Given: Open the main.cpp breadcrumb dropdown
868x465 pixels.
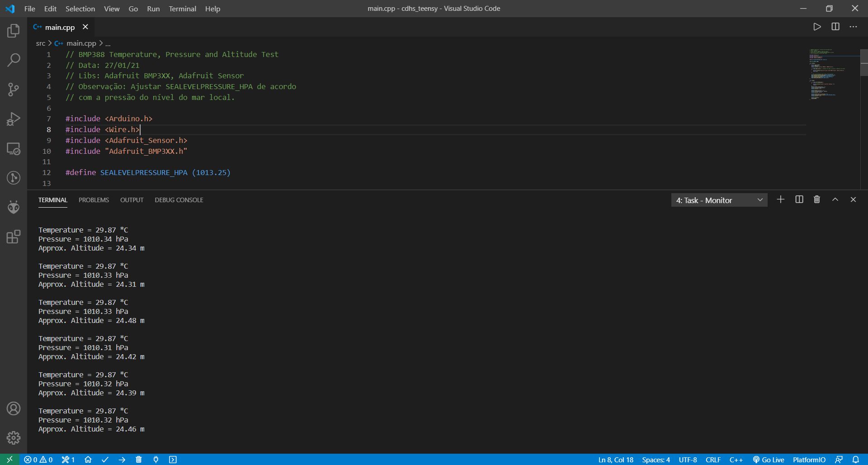Looking at the screenshot, I should tap(81, 43).
